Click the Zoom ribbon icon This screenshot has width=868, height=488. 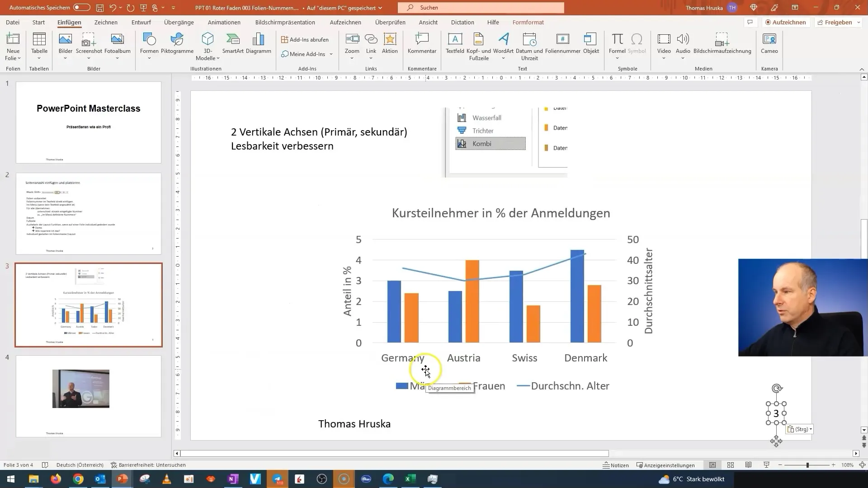tap(352, 40)
